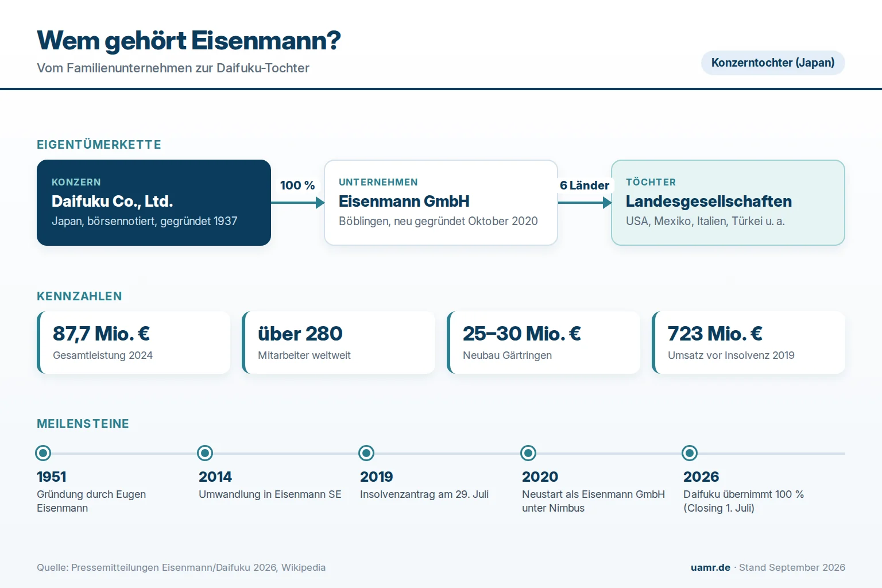Select the 87,7 Mio. € Gesamtleistung card
The height and width of the screenshot is (588, 882).
pos(134,343)
